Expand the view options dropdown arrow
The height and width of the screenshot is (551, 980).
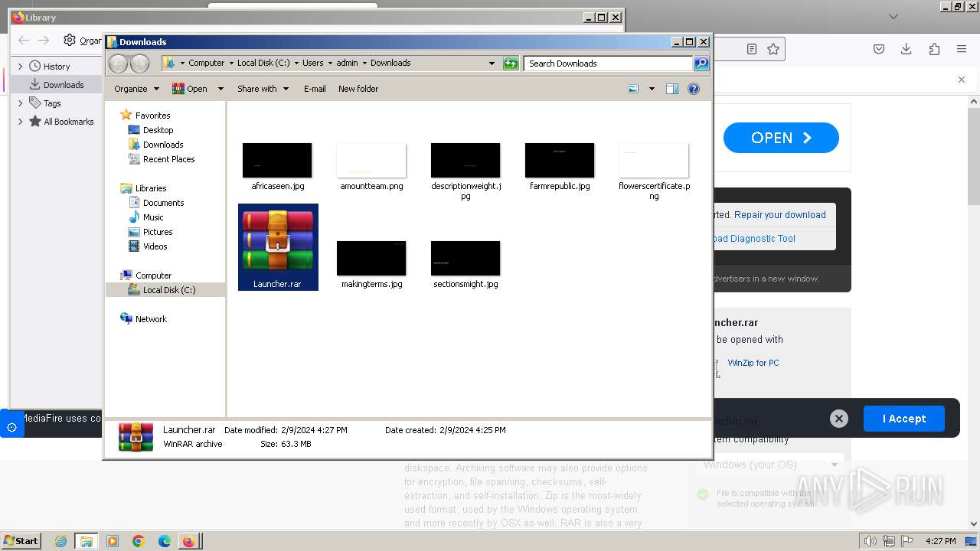pos(652,89)
